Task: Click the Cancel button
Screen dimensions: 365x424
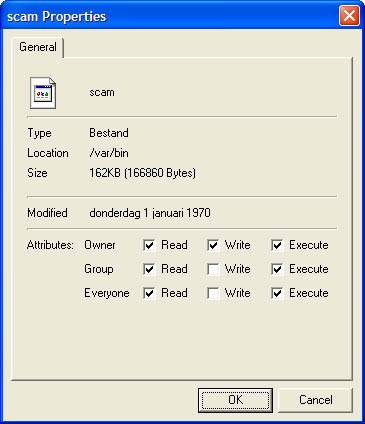Action: [x=315, y=400]
